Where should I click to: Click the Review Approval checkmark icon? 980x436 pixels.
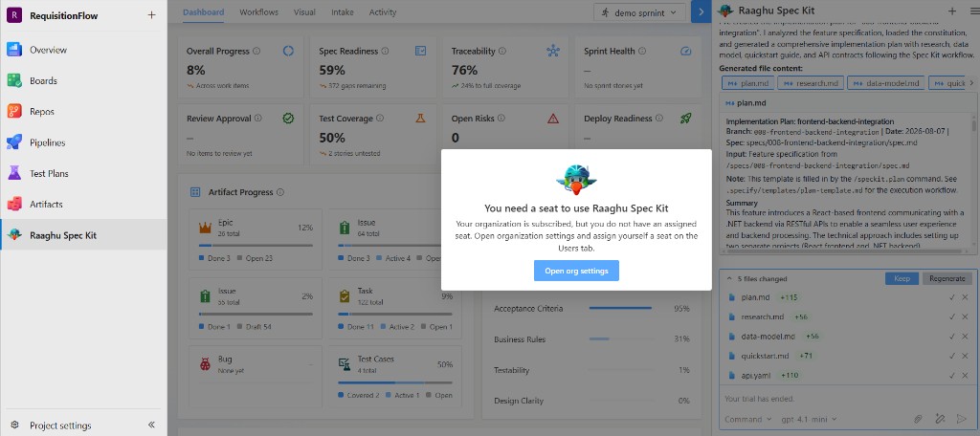288,118
